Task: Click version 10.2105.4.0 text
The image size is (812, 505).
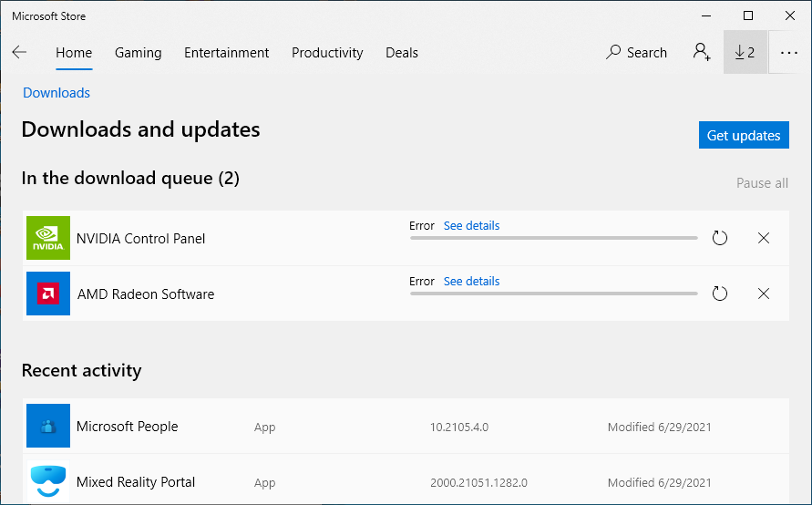Action: click(458, 427)
